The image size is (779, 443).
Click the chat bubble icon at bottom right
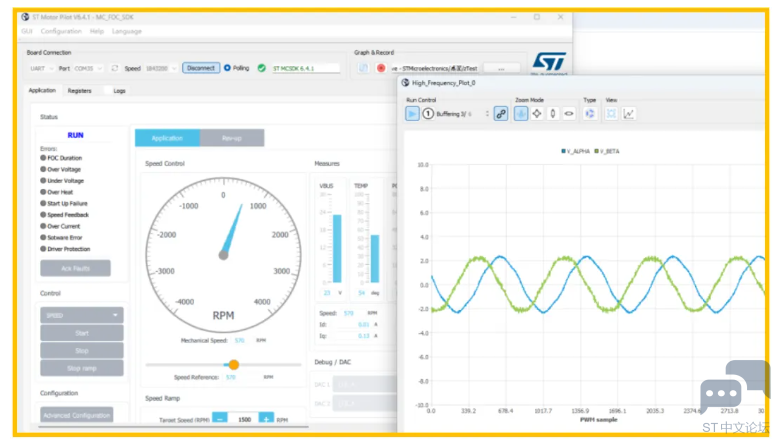(734, 387)
